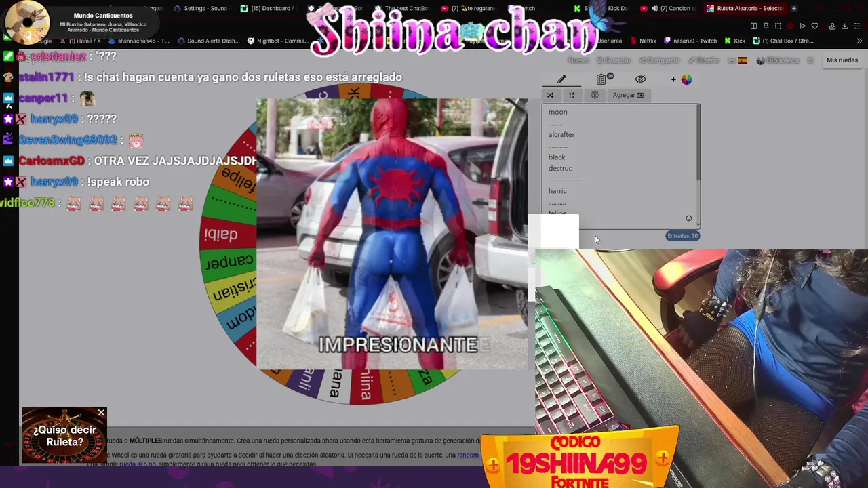This screenshot has width=868, height=488.
Task: Click the '¿Quiso decir Ruleta?' ad image
Action: click(64, 435)
